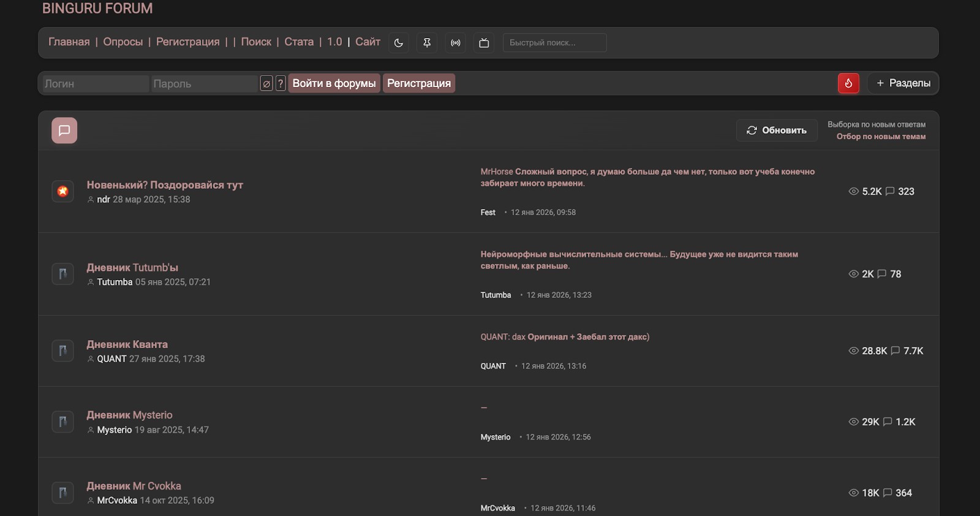Click the Пароль input field
The width and height of the screenshot is (980, 516).
click(205, 83)
